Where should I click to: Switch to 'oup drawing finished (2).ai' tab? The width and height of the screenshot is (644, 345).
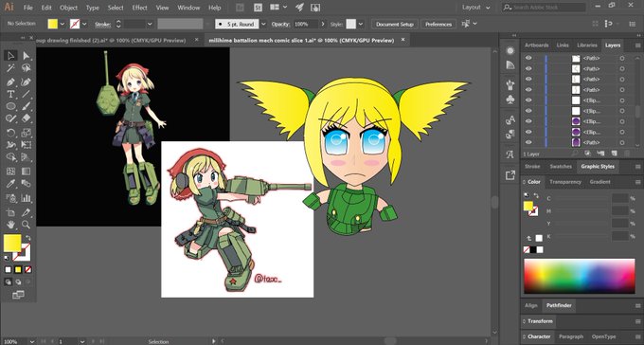tap(111, 41)
